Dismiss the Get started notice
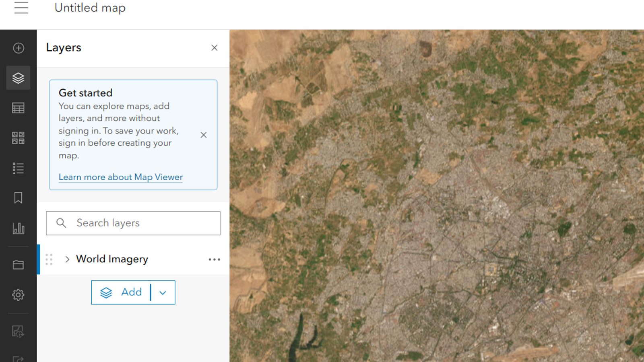The width and height of the screenshot is (644, 362). [204, 135]
